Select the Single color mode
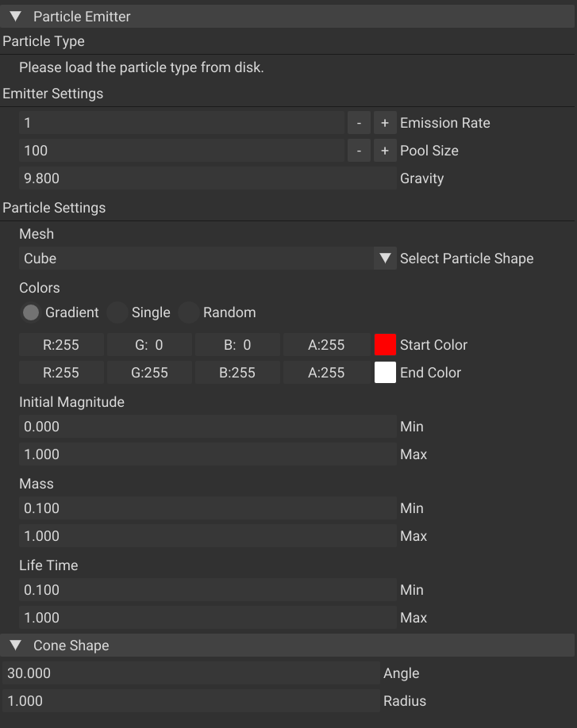This screenshot has width=577, height=728. coord(117,312)
